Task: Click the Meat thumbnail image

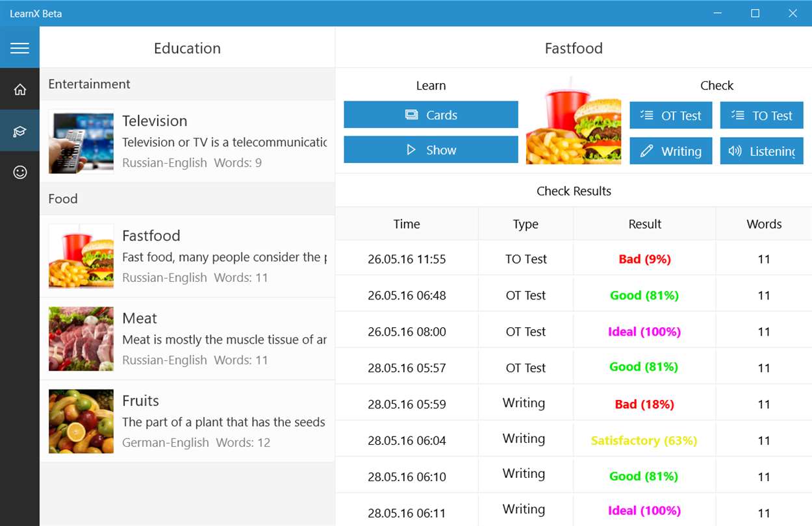Action: pos(81,338)
